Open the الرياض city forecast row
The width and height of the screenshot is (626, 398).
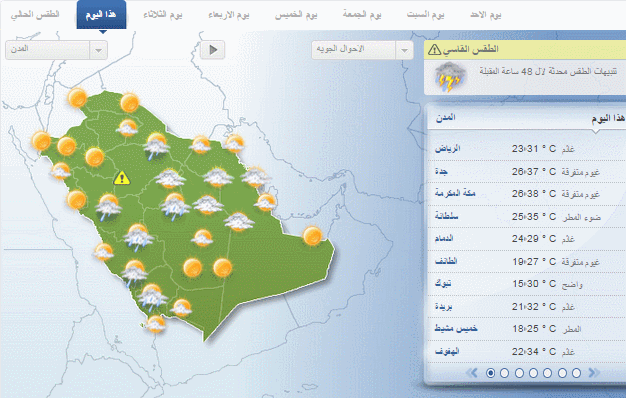click(527, 149)
